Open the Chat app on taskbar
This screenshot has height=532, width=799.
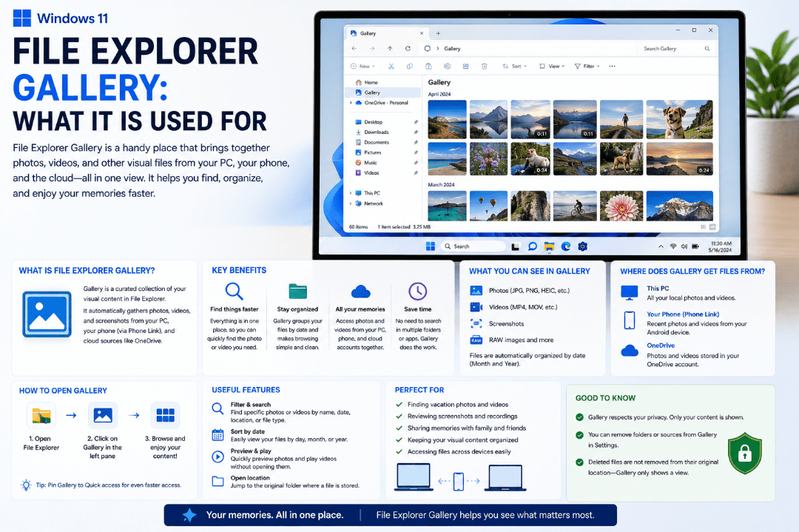[533, 246]
